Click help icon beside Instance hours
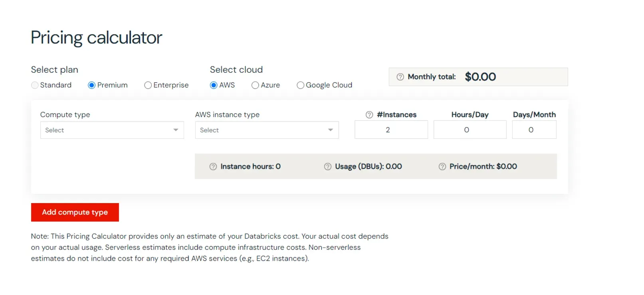Screen dimensions: 644x295 pos(213,167)
